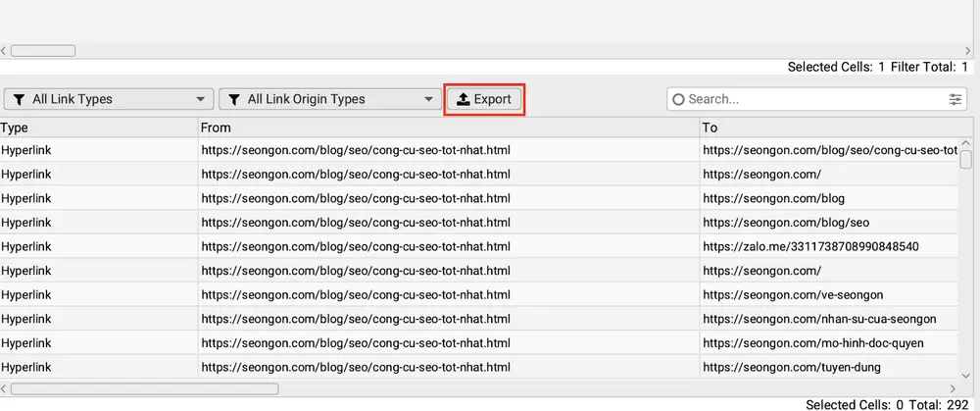Open the search filter options slider icon
This screenshot has width=980, height=411.
tap(955, 99)
